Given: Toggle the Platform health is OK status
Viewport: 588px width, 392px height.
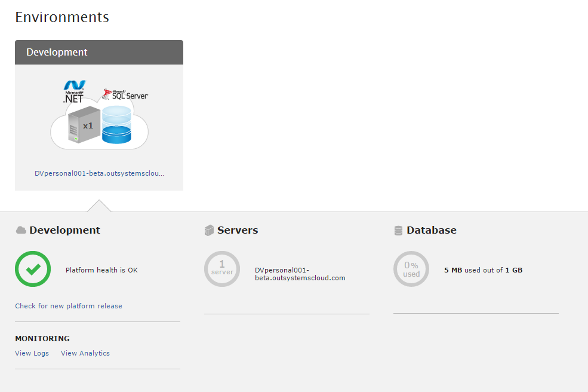Looking at the screenshot, I should (x=101, y=269).
